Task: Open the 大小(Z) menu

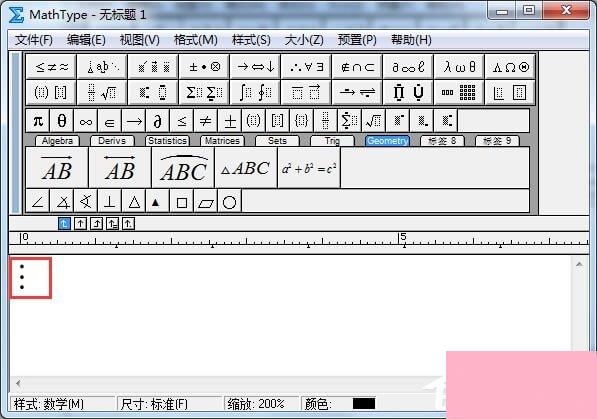Action: (304, 40)
